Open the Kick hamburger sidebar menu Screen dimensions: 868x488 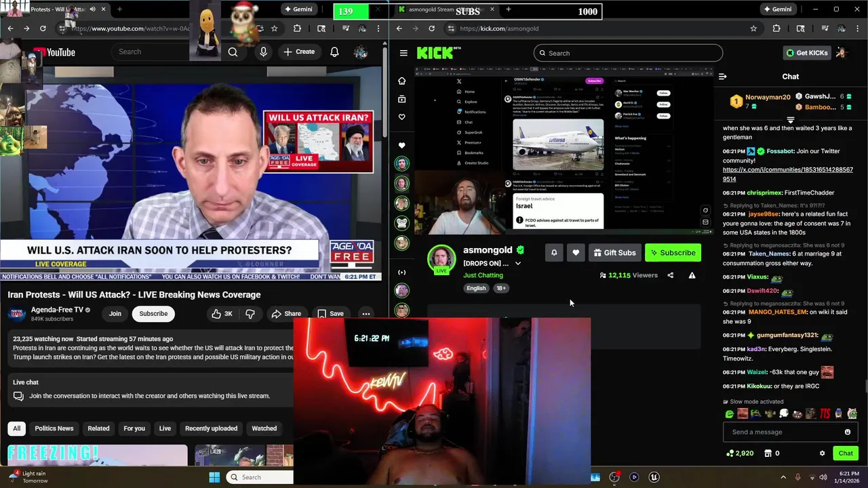[x=403, y=53]
